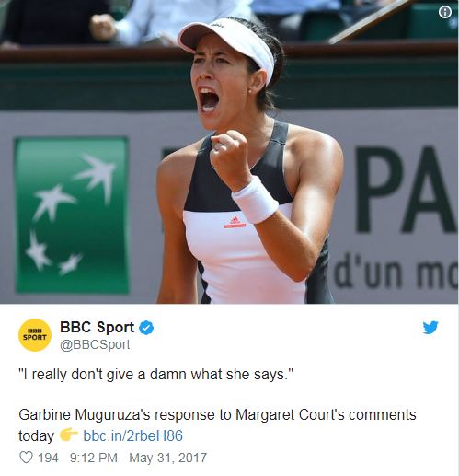Click the green BNP Paribas stars logo
459x476 pixels.
click(x=72, y=215)
